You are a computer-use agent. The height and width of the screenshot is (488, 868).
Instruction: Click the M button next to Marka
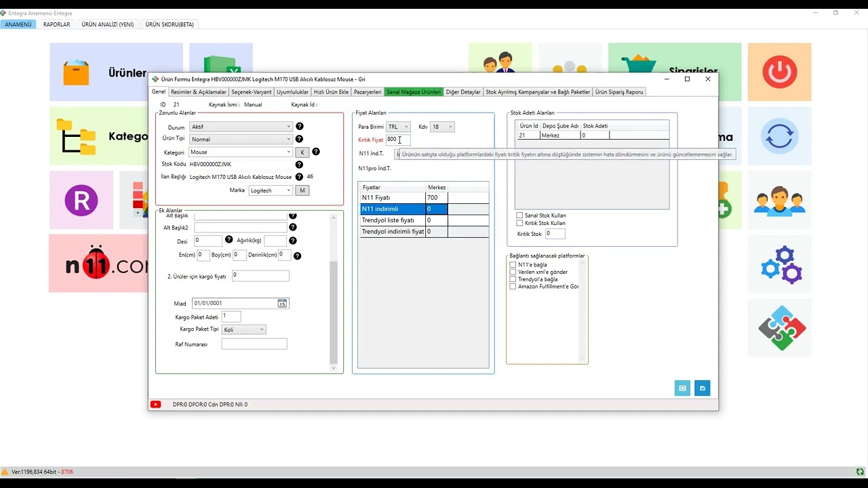pyautogui.click(x=302, y=190)
